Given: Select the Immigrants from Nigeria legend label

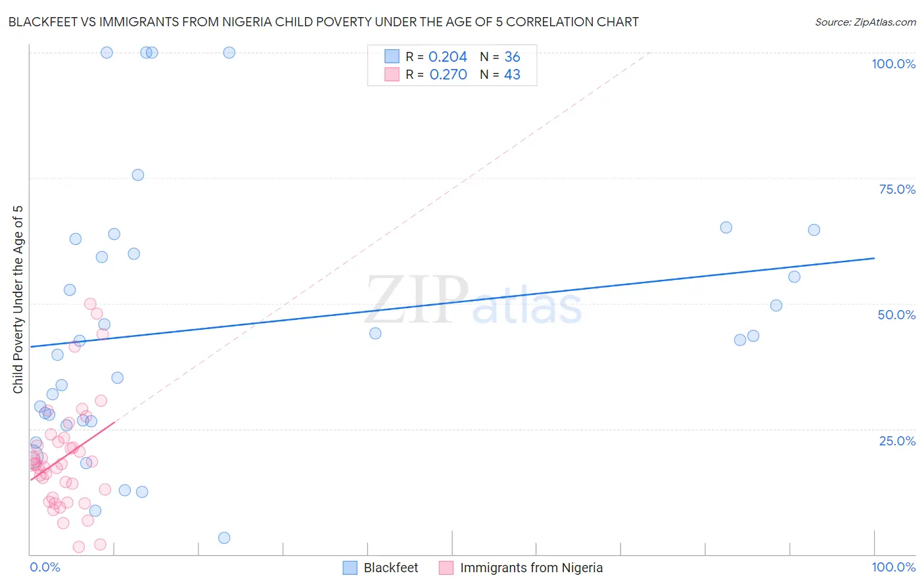Looking at the screenshot, I should click(x=531, y=568).
